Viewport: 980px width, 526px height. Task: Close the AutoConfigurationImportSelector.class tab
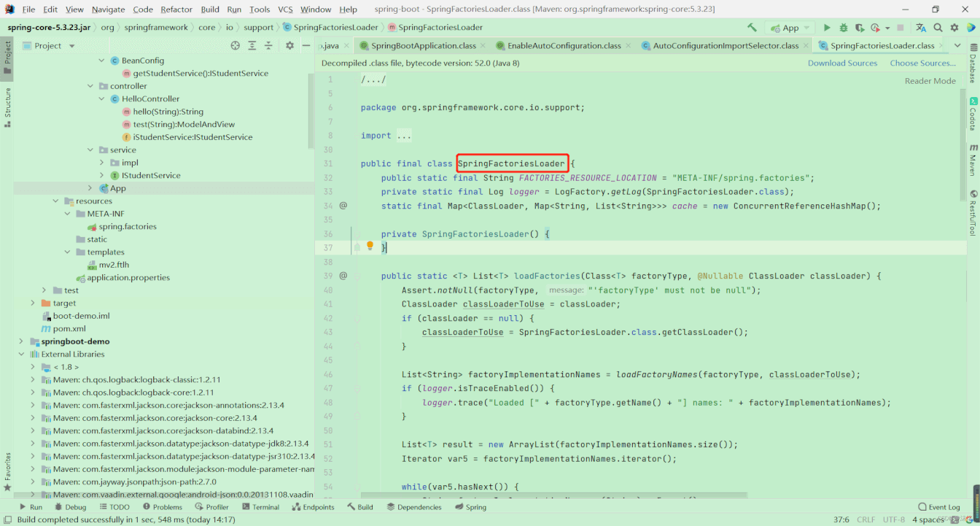[x=807, y=45]
